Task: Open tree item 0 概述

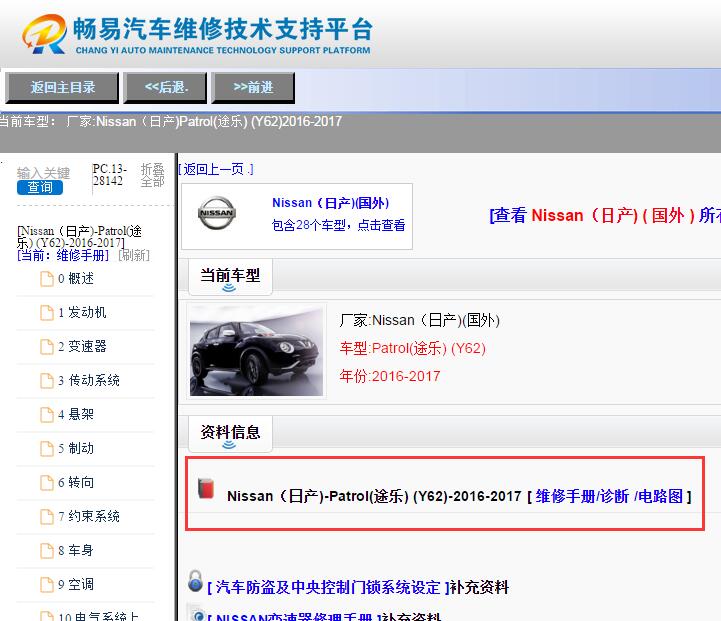Action: 76,279
